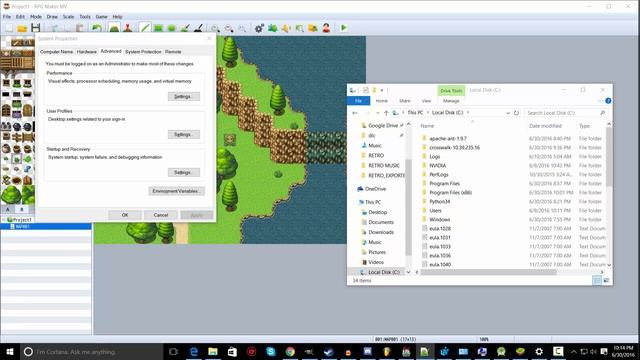Select Python34 folder in Explorer
This screenshot has height=360, width=640.
(x=440, y=202)
